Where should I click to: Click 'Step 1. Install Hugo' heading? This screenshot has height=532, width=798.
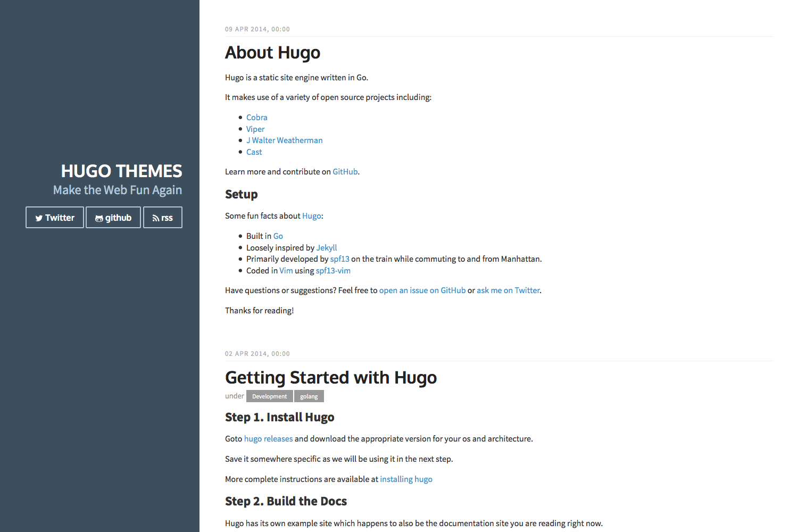point(280,417)
